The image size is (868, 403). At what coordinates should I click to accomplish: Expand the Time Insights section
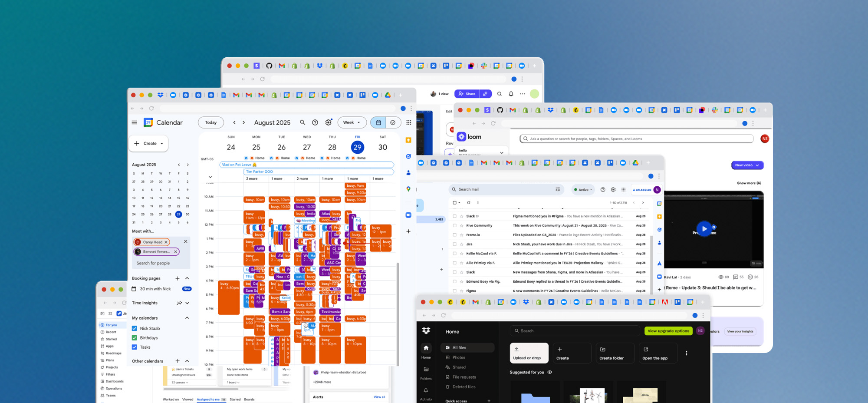click(187, 303)
